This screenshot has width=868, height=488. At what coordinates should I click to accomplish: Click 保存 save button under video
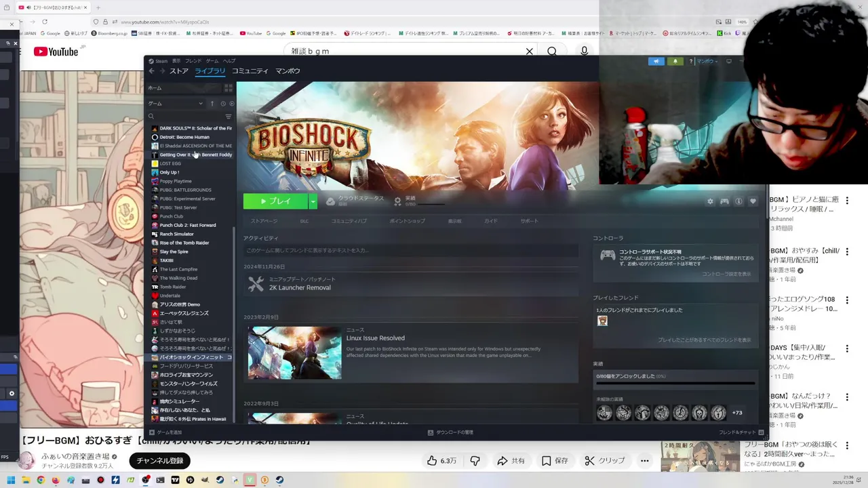554,461
